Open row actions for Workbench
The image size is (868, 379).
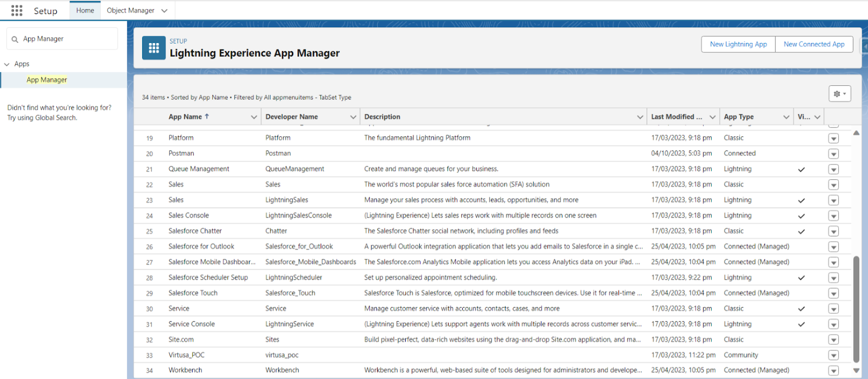(x=834, y=371)
